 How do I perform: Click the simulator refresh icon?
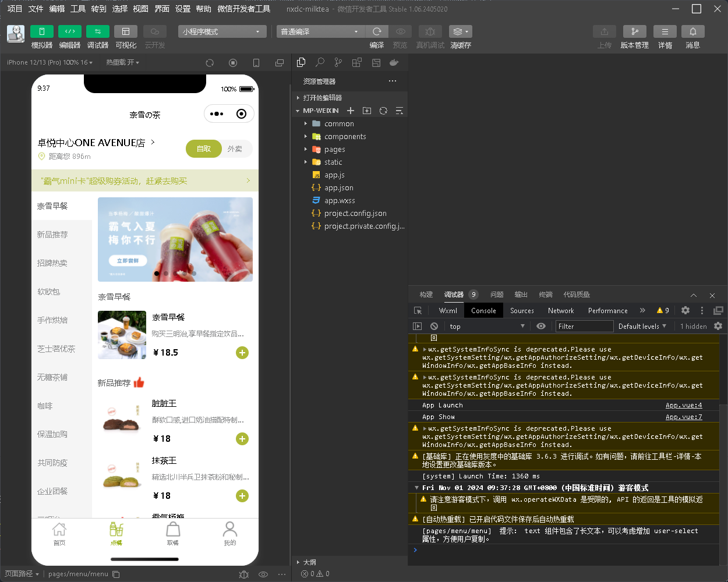(210, 63)
